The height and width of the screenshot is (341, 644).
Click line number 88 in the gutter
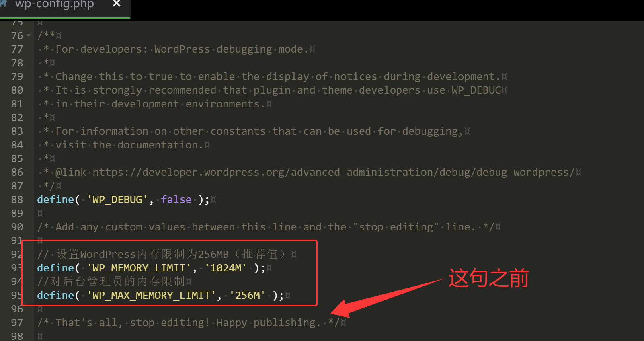tap(17, 200)
